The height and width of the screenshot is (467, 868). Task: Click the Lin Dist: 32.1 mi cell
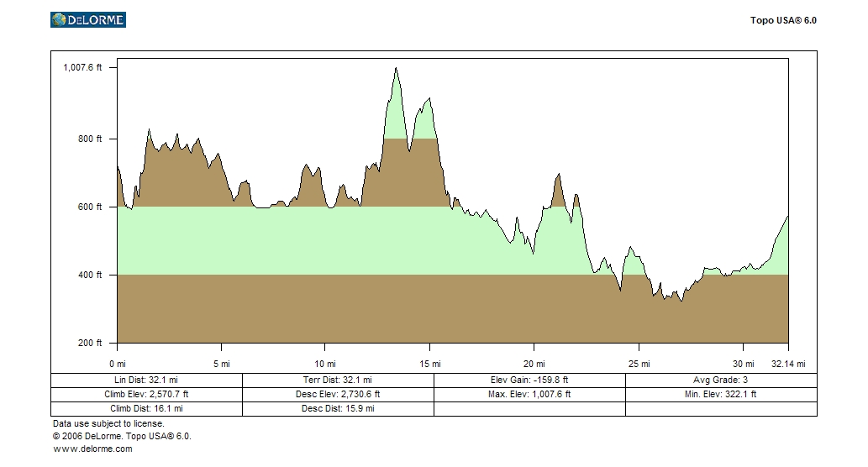[x=146, y=380]
